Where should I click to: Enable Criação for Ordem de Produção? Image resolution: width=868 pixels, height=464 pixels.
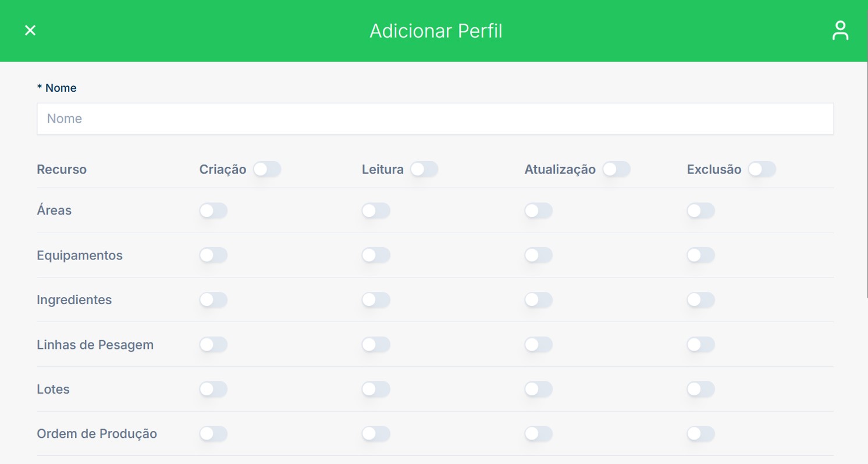[x=213, y=434]
